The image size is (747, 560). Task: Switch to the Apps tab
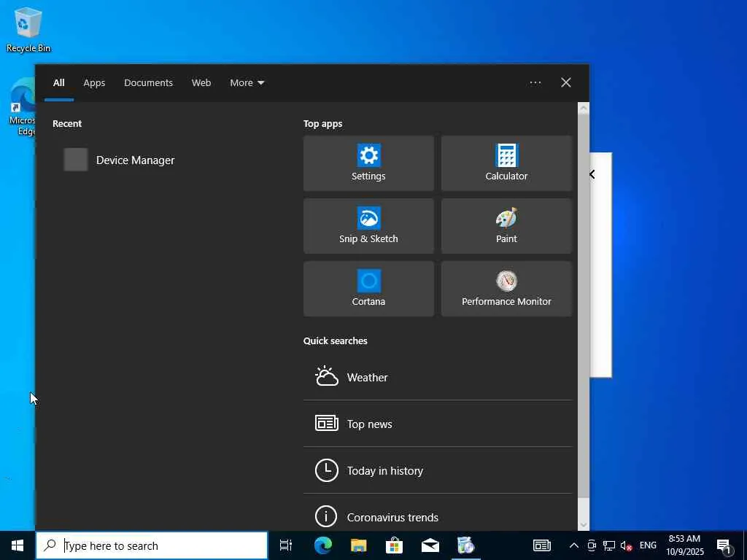click(x=94, y=83)
